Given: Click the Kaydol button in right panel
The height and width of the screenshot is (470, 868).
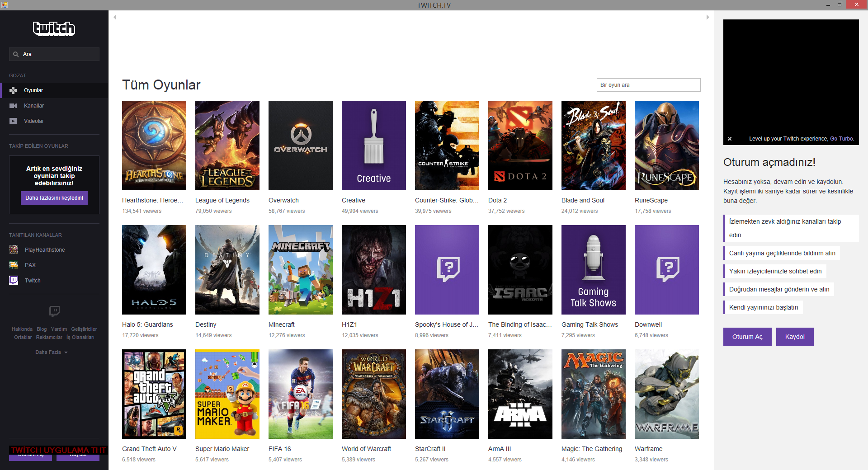Looking at the screenshot, I should click(x=795, y=337).
